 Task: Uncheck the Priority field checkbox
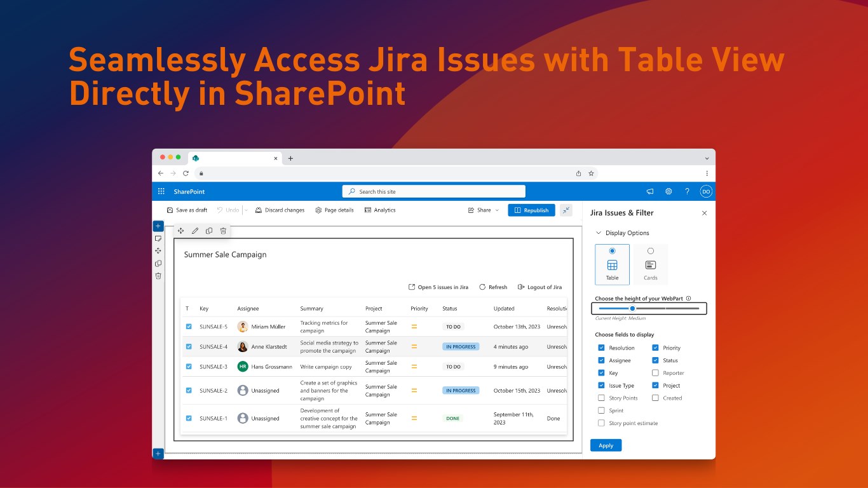click(x=655, y=348)
